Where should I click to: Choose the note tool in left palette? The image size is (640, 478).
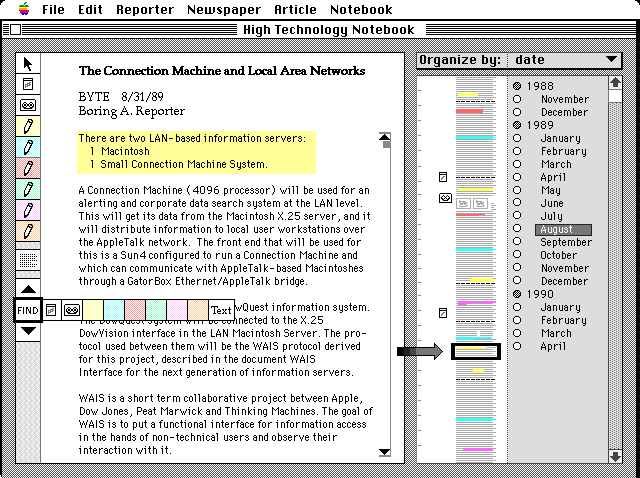click(x=28, y=84)
